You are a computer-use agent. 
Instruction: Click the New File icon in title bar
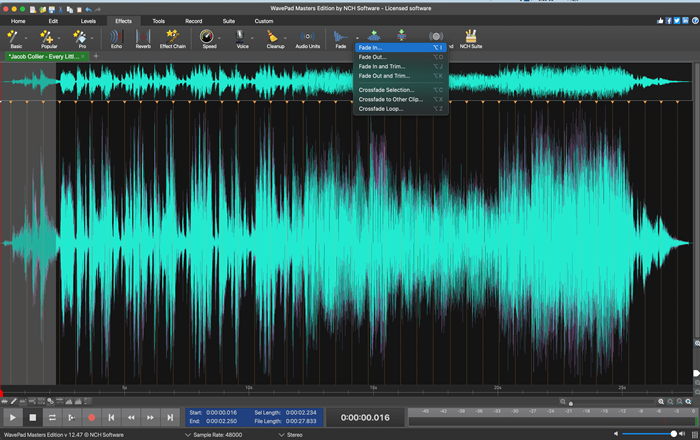click(x=33, y=9)
